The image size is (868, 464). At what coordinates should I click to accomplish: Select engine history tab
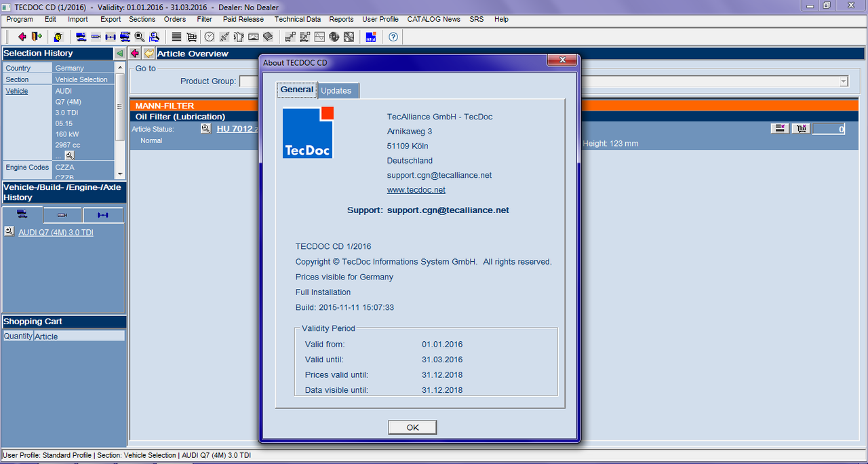point(62,215)
